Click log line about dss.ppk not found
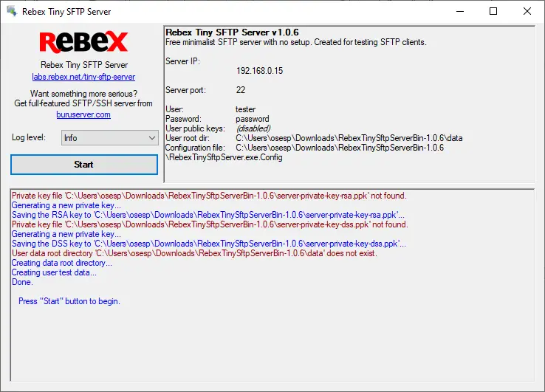This screenshot has height=392, width=545. 210,224
